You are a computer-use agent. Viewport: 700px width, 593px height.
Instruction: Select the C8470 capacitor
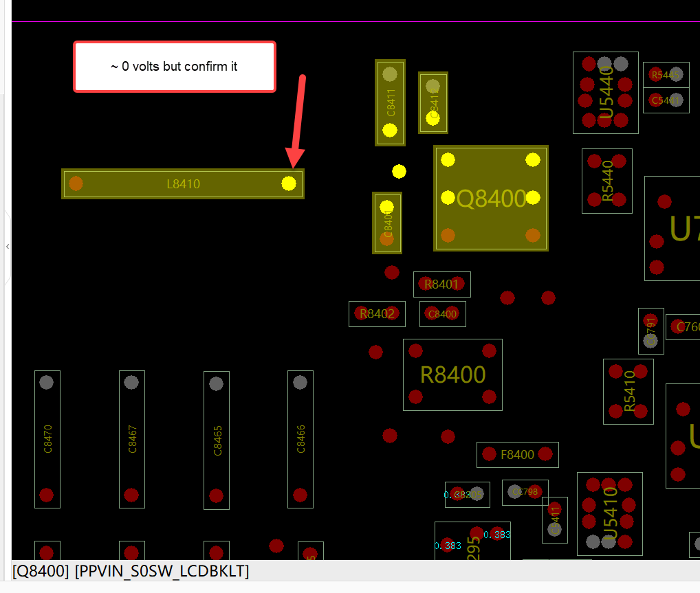47,440
